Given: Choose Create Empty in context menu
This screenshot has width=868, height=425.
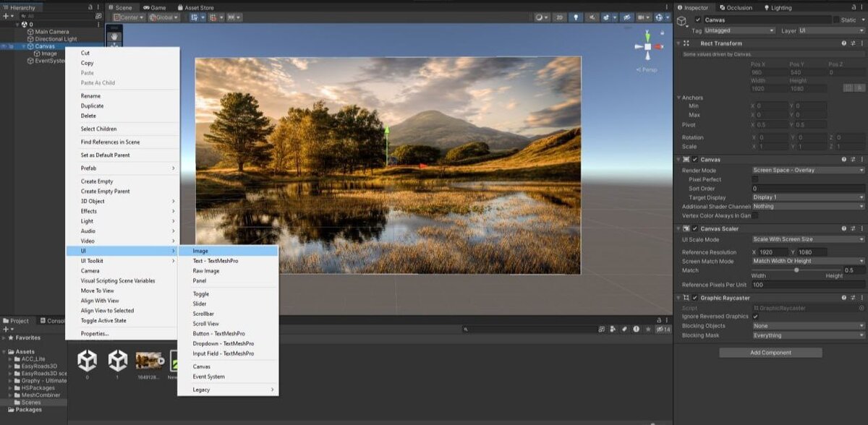Looking at the screenshot, I should point(122,181).
